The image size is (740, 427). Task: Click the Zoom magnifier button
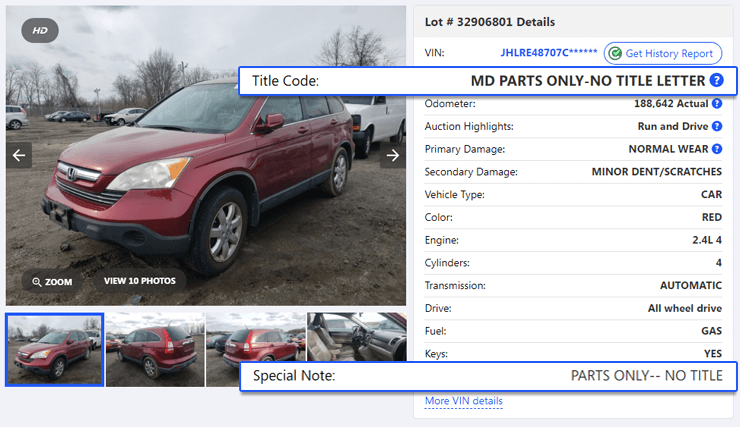(x=52, y=282)
